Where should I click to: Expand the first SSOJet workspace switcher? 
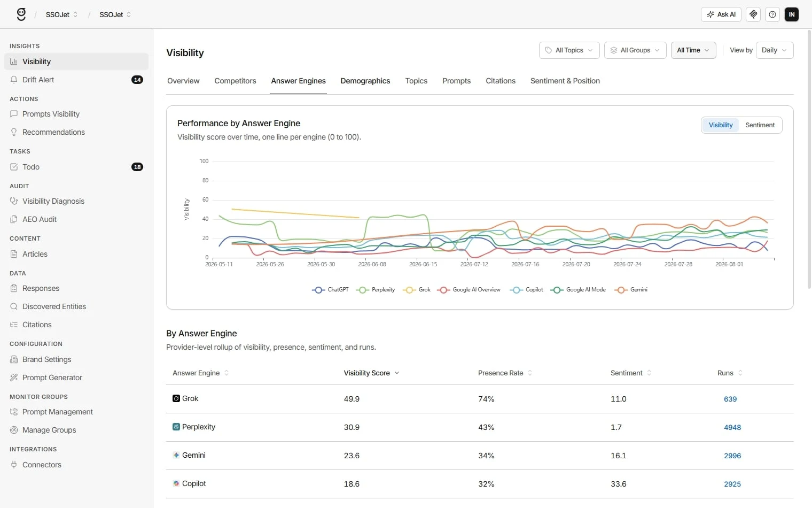pyautogui.click(x=62, y=14)
